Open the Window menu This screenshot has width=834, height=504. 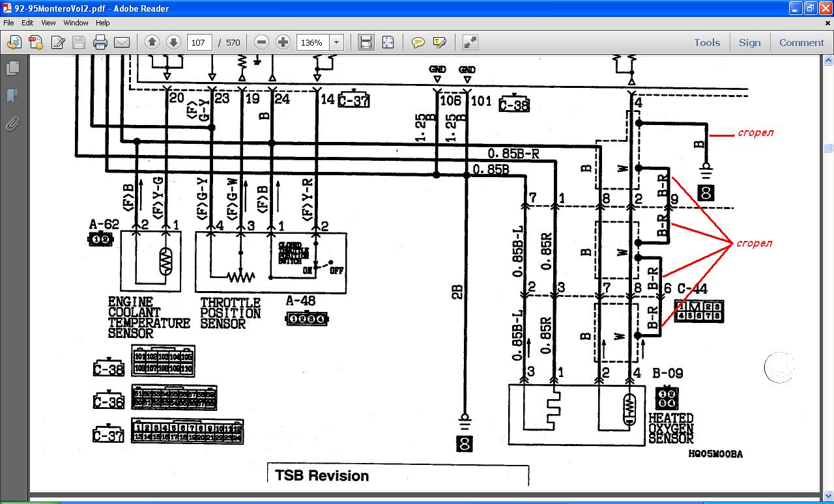pos(76,23)
